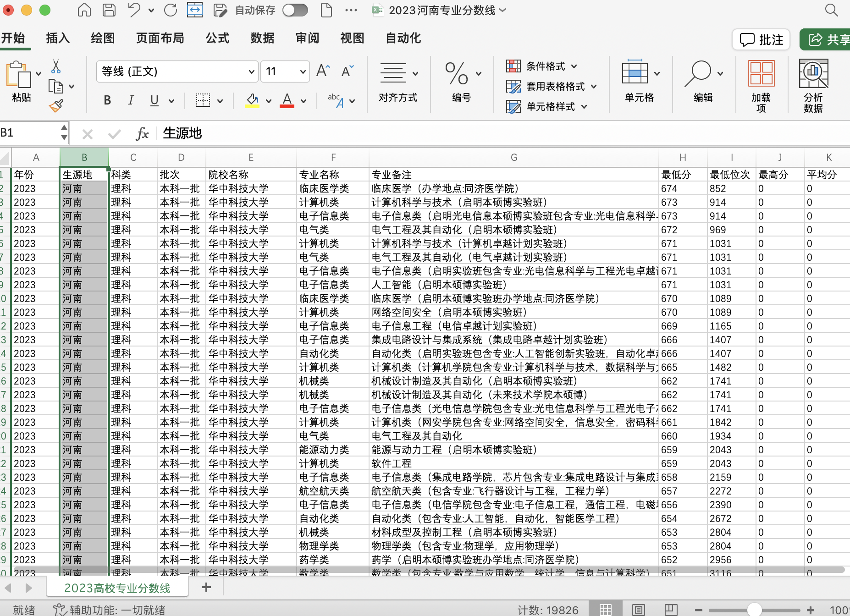Open the Page Layout ribbon tab

click(160, 38)
